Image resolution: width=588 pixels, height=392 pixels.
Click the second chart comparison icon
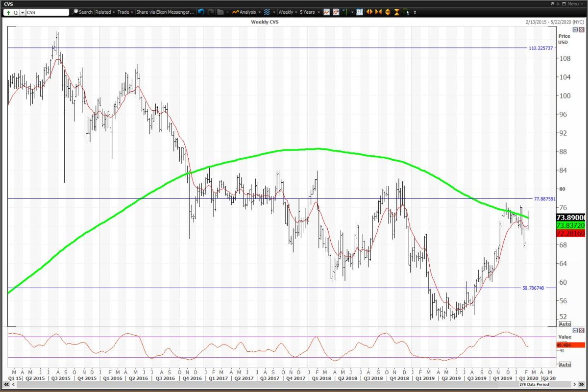tap(336, 12)
